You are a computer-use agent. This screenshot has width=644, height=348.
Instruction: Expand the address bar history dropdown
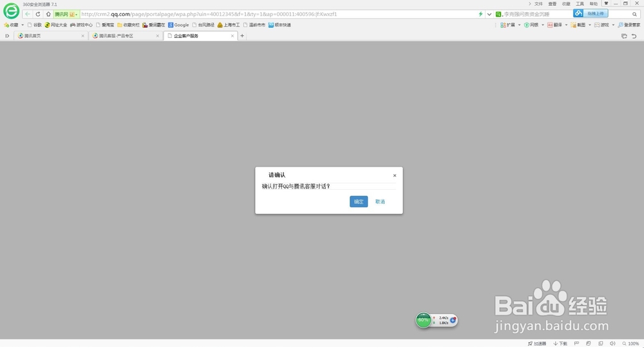tap(489, 14)
